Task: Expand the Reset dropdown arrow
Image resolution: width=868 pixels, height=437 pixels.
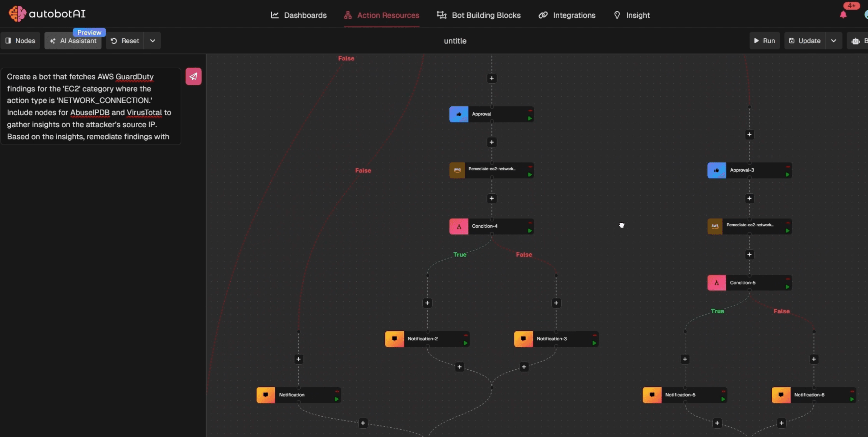Action: (x=153, y=41)
